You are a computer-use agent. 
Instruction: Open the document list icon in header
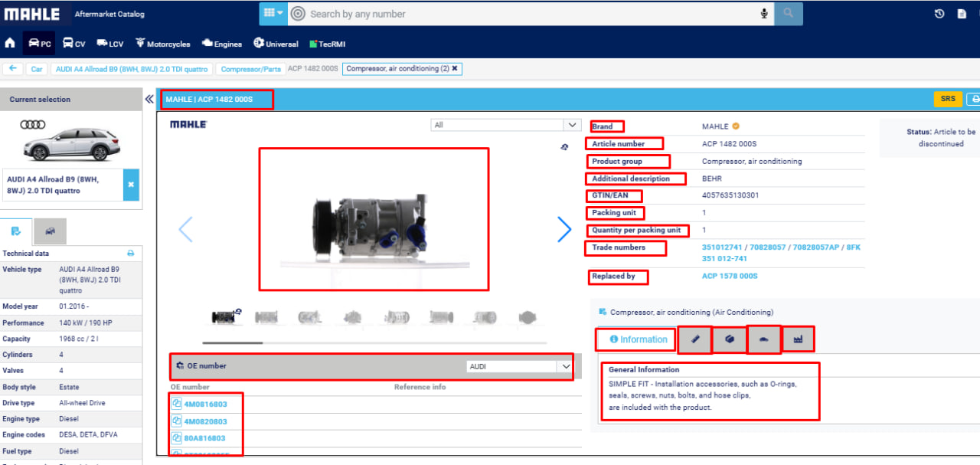coord(962,14)
